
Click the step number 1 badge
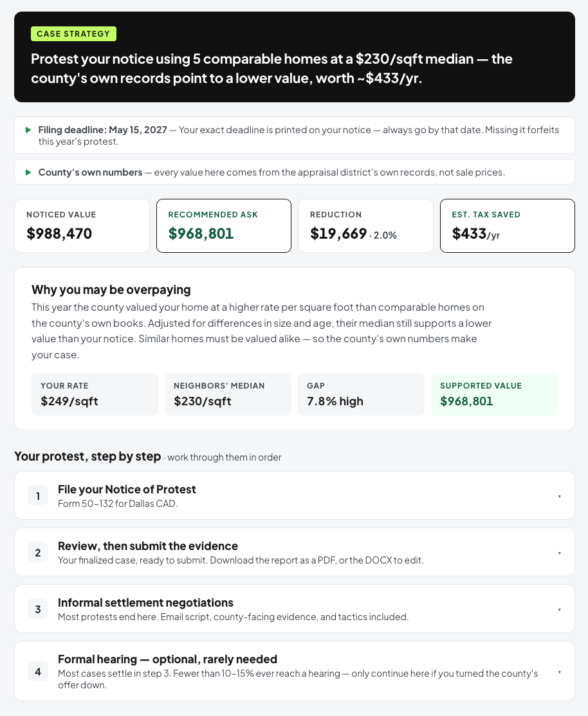coord(38,496)
